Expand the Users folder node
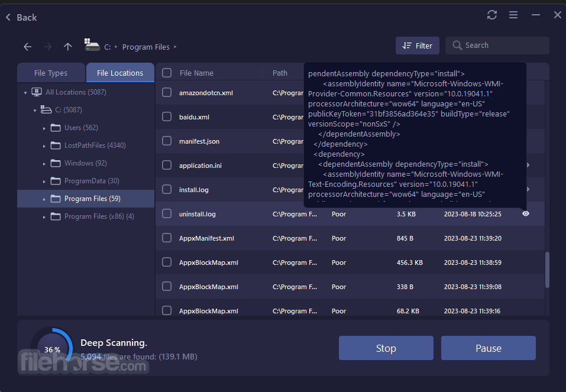This screenshot has width=566, height=392. click(x=44, y=128)
